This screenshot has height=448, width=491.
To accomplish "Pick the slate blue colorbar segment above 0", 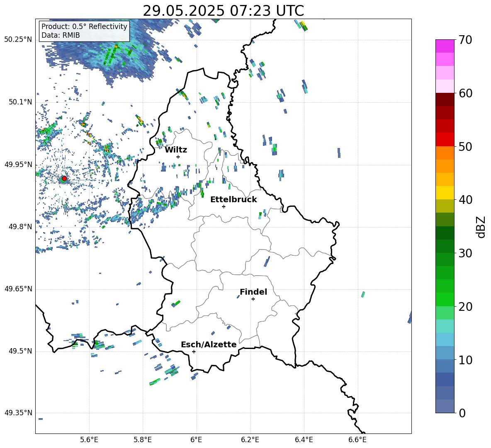I will tap(445, 406).
